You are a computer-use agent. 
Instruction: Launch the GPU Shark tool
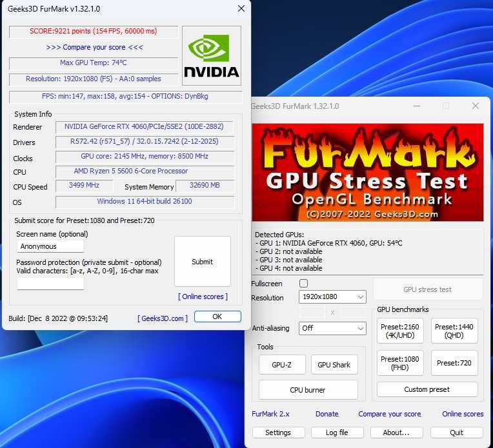334,365
